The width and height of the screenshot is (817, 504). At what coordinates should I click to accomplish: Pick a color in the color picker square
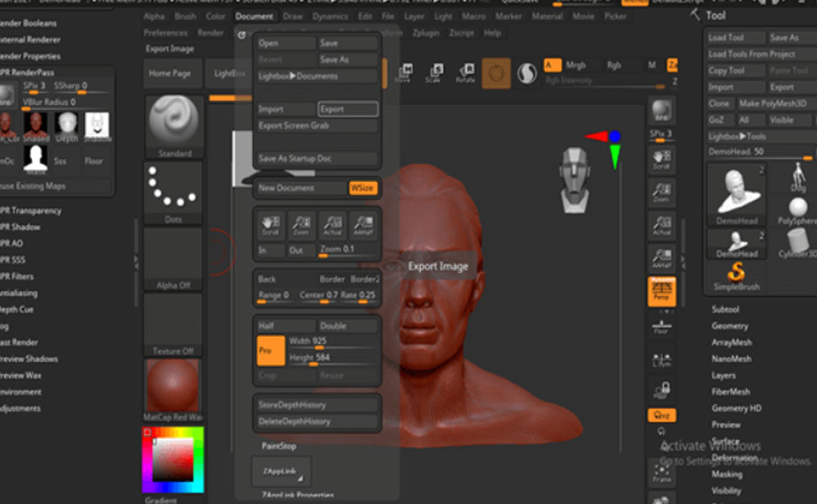[173, 458]
